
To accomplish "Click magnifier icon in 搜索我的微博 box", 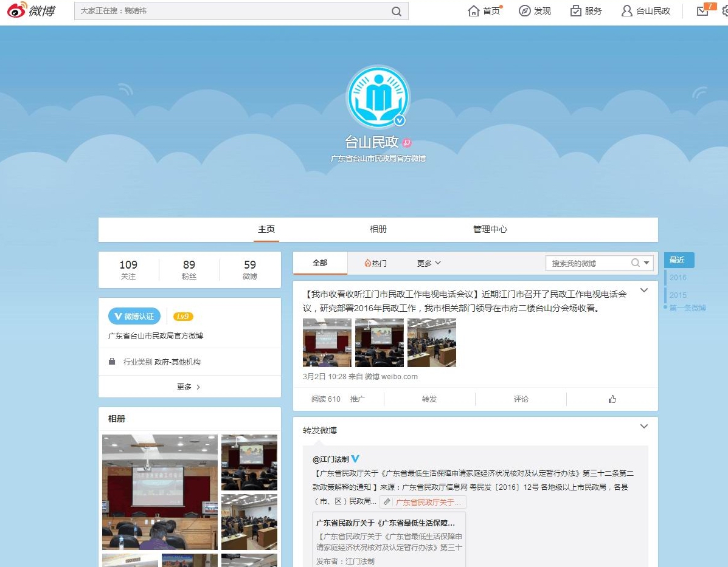I will (x=635, y=263).
